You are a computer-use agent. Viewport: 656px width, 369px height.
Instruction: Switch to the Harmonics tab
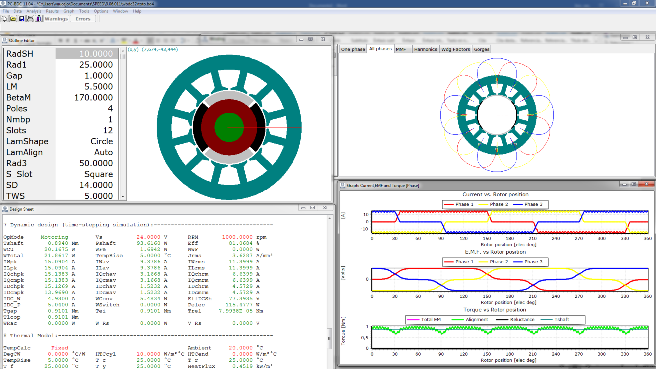425,49
